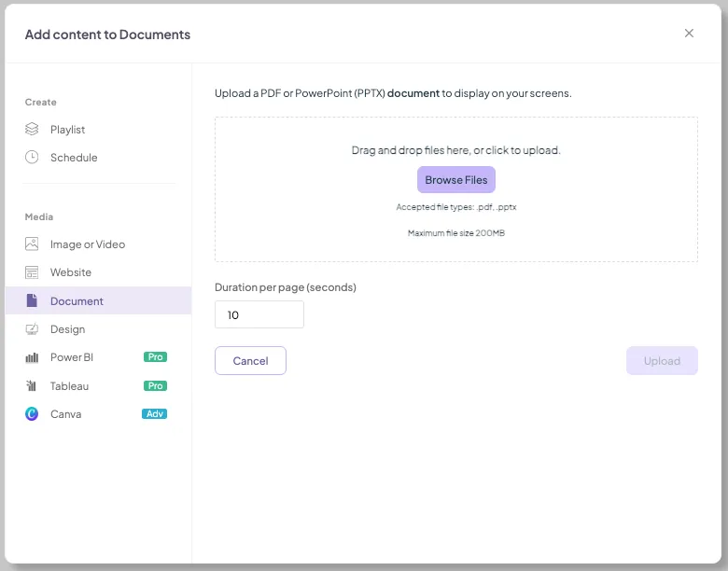The height and width of the screenshot is (571, 728).
Task: Select the Design monitor icon
Action: [32, 329]
